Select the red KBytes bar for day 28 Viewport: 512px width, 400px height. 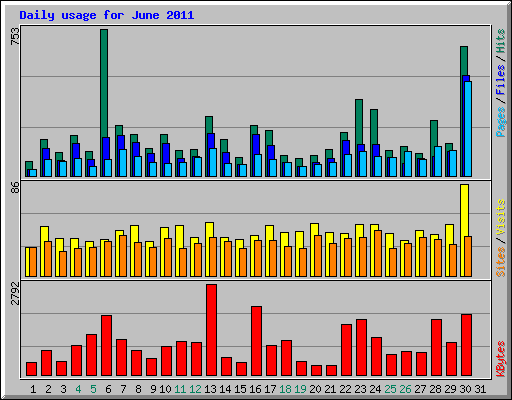pos(436,348)
